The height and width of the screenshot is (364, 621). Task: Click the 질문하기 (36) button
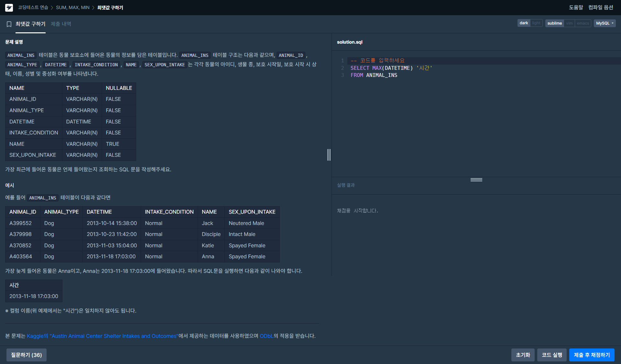pyautogui.click(x=27, y=355)
